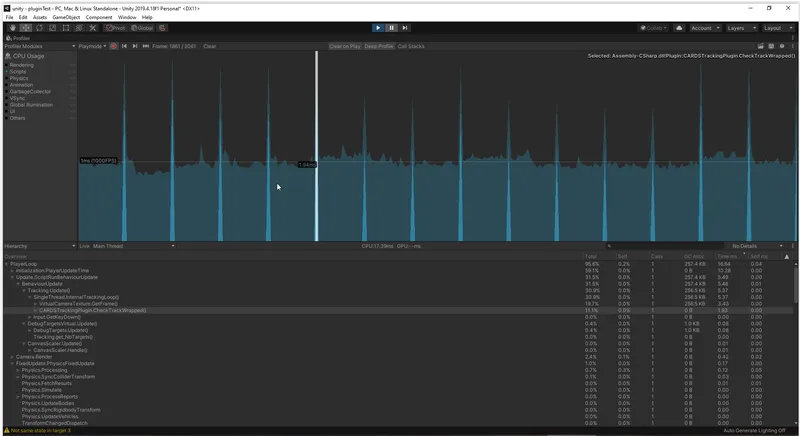Select the Transform tool in toolbar
Viewport: 800px width, 436px height.
(x=79, y=28)
